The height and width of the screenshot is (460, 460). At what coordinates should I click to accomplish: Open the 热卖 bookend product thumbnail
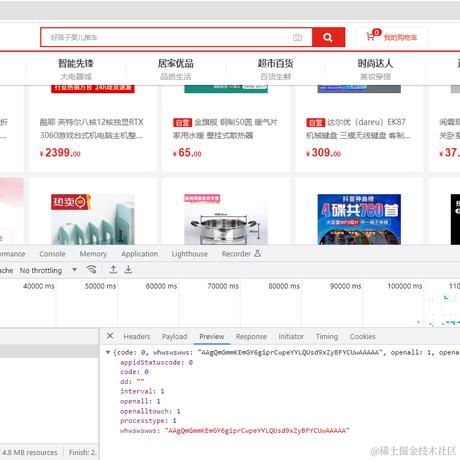click(93, 219)
